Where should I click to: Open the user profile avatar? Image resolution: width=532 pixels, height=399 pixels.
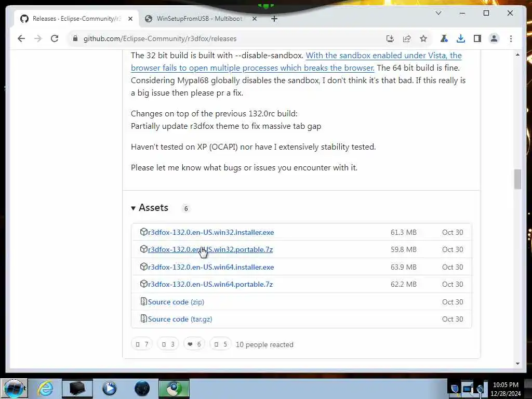tap(494, 38)
